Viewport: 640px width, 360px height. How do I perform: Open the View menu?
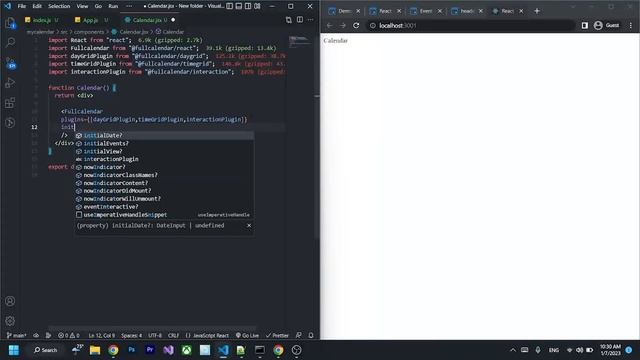click(82, 6)
